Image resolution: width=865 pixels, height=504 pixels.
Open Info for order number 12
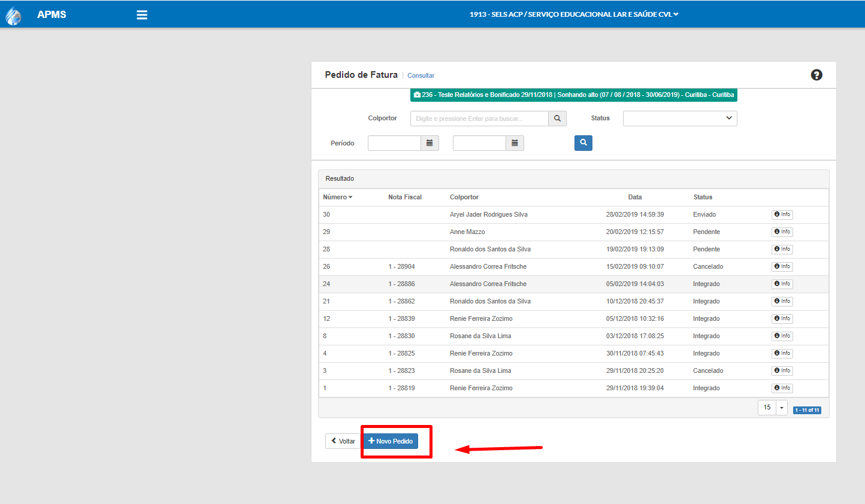(782, 318)
